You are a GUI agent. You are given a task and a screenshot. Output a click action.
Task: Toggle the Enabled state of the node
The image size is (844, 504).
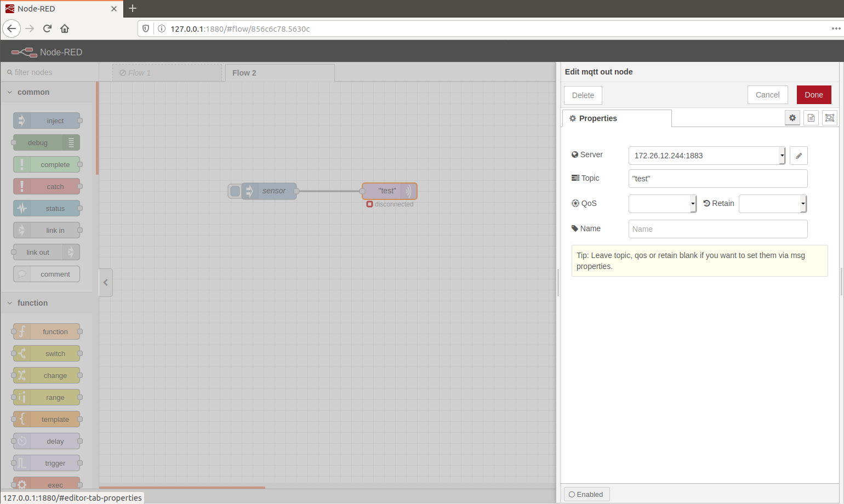tap(586, 494)
